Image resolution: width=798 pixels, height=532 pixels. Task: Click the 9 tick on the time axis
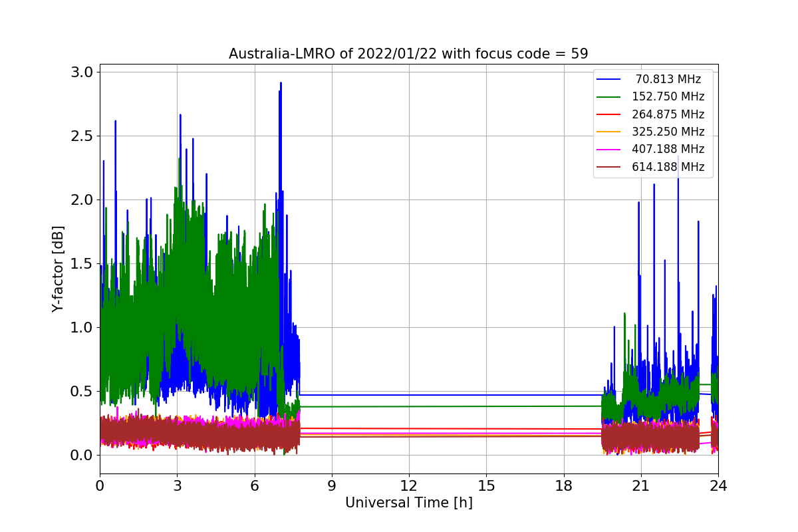[331, 486]
